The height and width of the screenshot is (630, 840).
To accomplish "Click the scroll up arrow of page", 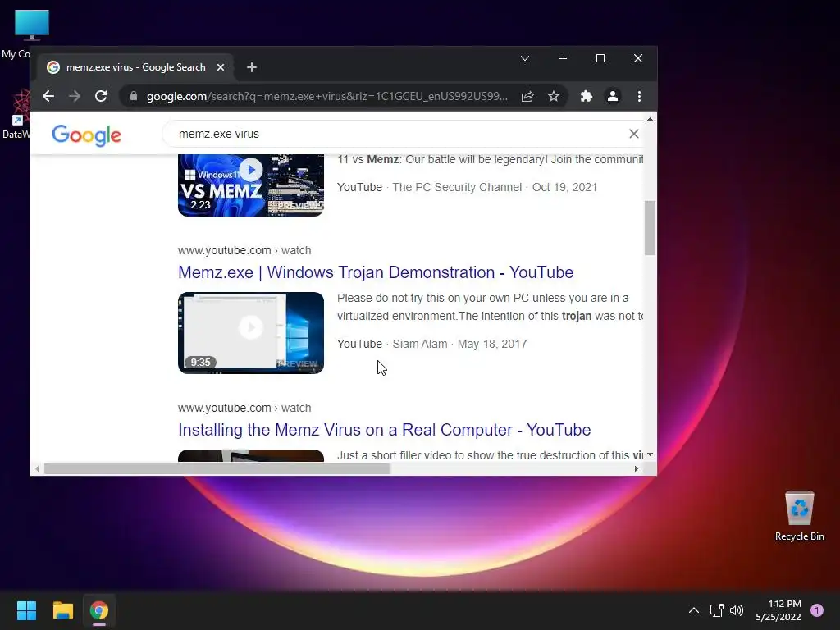I will (650, 119).
